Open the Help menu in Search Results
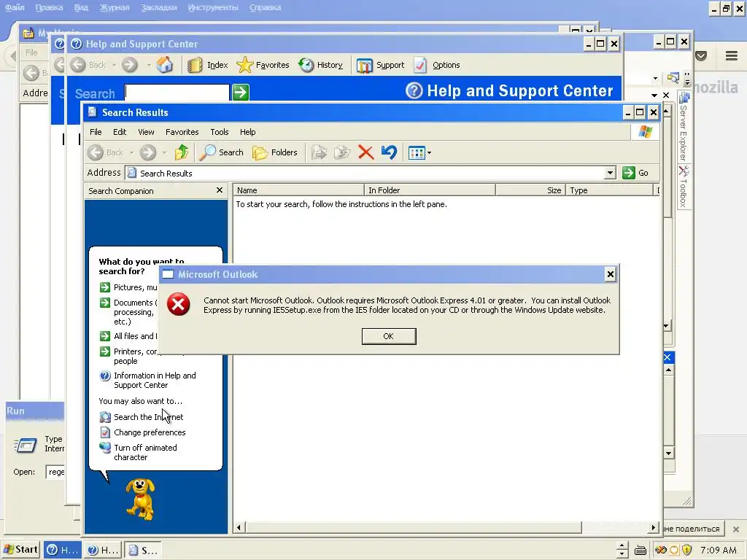747x560 pixels. point(248,132)
